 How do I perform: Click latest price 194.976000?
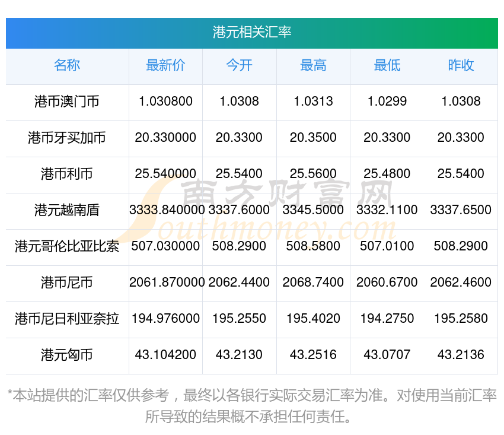coord(165,319)
